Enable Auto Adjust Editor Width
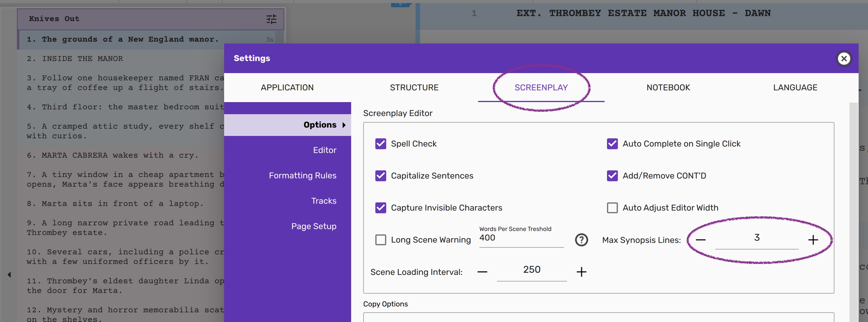The height and width of the screenshot is (322, 868). 612,208
